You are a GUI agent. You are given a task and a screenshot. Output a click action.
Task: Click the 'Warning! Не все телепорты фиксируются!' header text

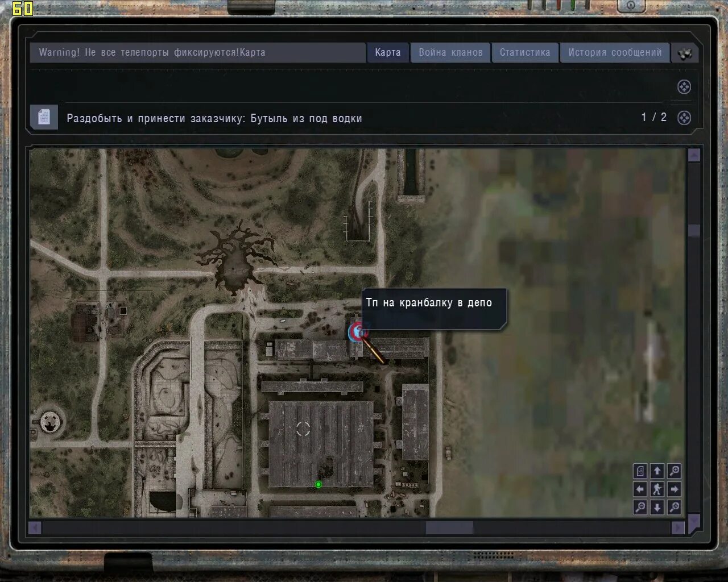[139, 52]
